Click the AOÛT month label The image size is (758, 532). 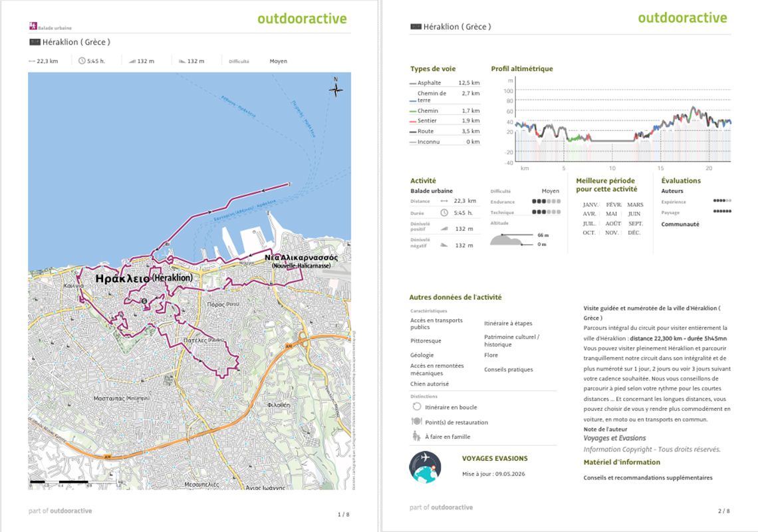613,223
